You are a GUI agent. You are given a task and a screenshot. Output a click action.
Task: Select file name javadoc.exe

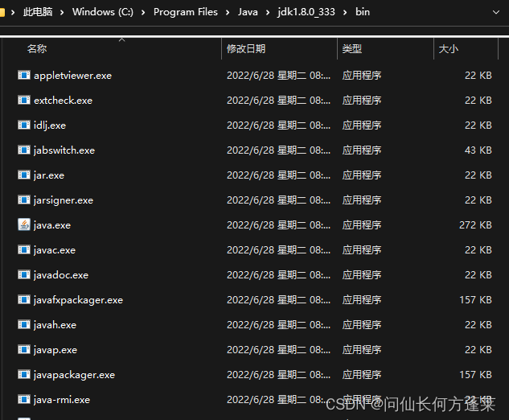point(61,275)
